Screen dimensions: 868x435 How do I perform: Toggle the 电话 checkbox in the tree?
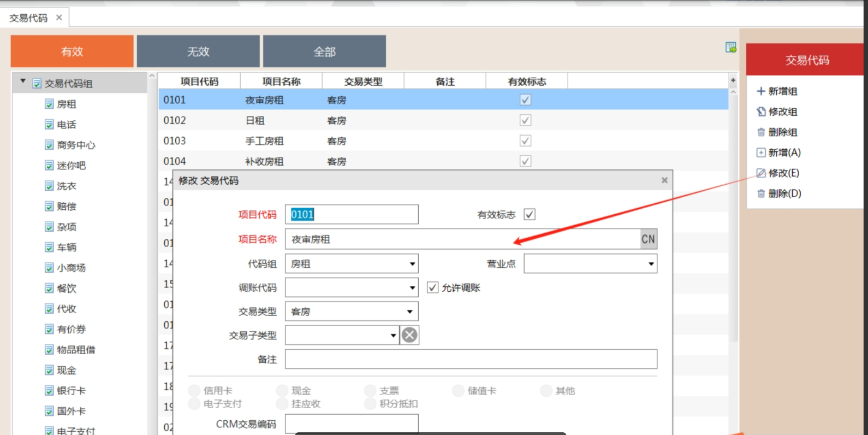(49, 125)
